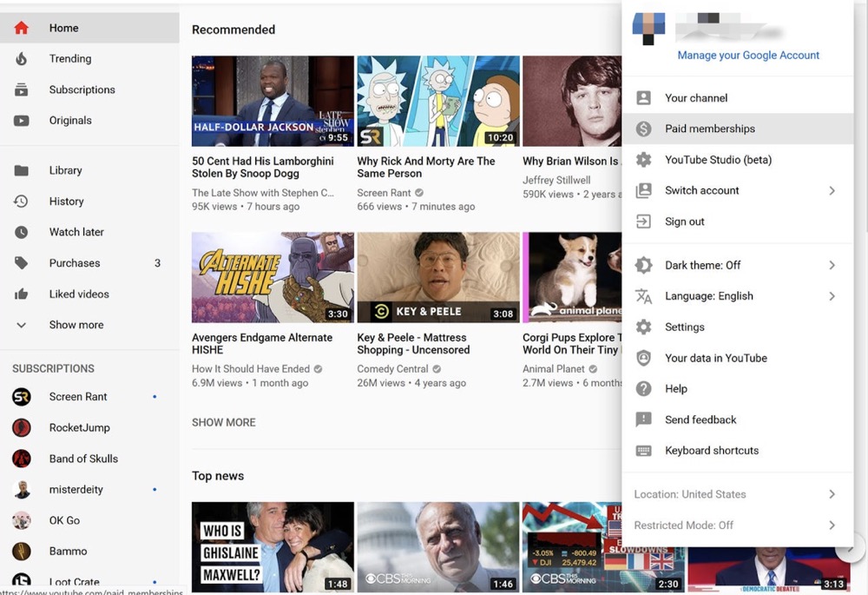The height and width of the screenshot is (595, 868).
Task: Expand the Location: United States chevron
Action: [x=832, y=494]
